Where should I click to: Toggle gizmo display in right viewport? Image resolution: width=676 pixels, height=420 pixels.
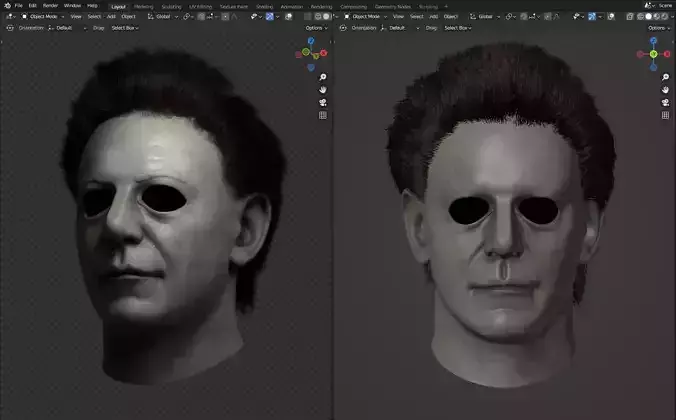tap(592, 16)
